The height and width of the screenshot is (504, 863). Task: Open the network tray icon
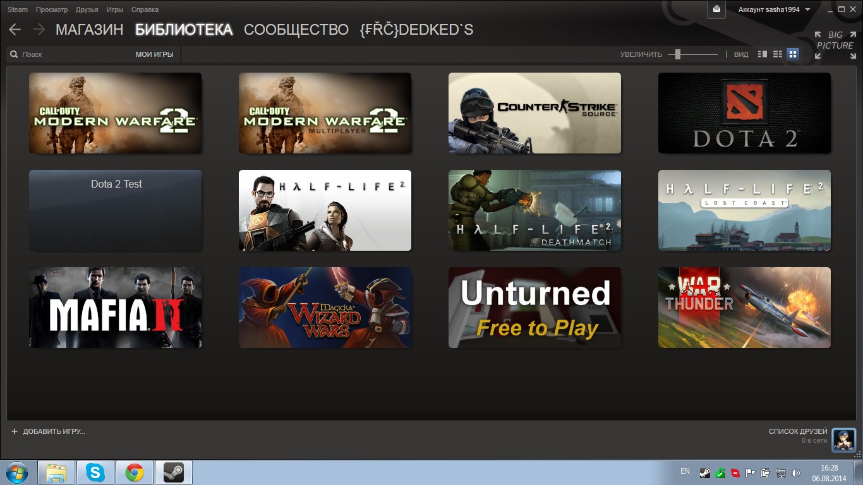[x=780, y=473]
